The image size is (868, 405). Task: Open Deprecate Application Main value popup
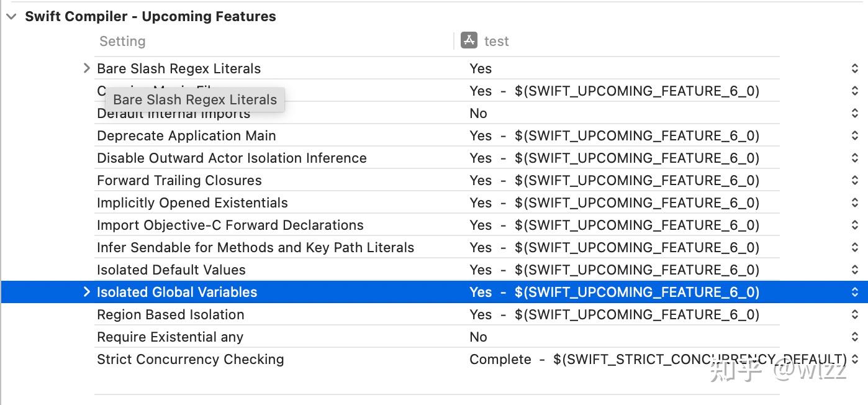(854, 135)
